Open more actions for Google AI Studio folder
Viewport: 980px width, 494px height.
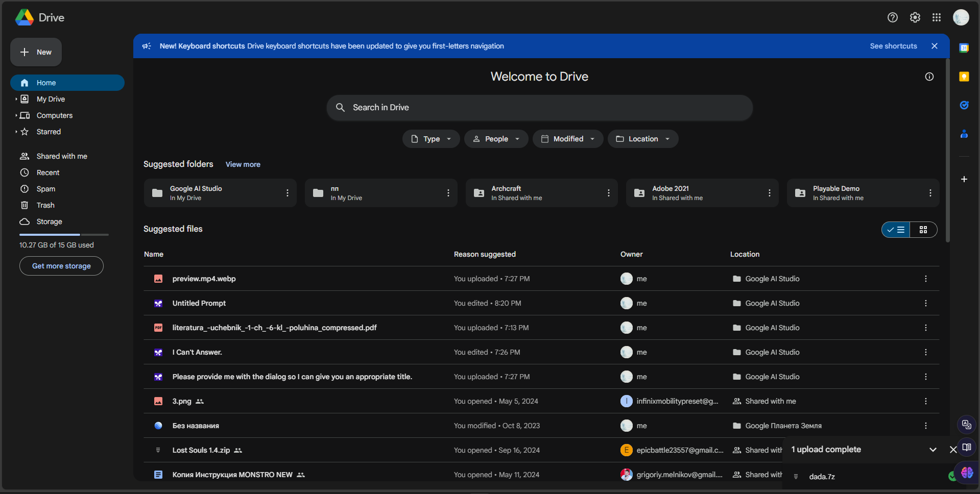point(287,193)
